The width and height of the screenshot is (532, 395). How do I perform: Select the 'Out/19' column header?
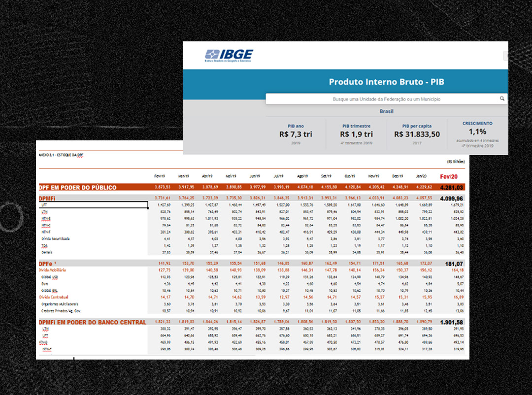pos(350,176)
